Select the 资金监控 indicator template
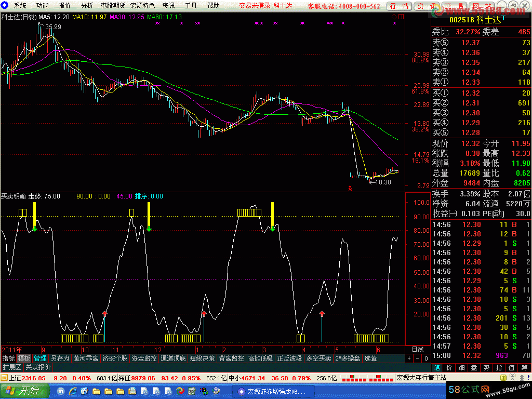The height and width of the screenshot is (399, 532). tap(144, 358)
